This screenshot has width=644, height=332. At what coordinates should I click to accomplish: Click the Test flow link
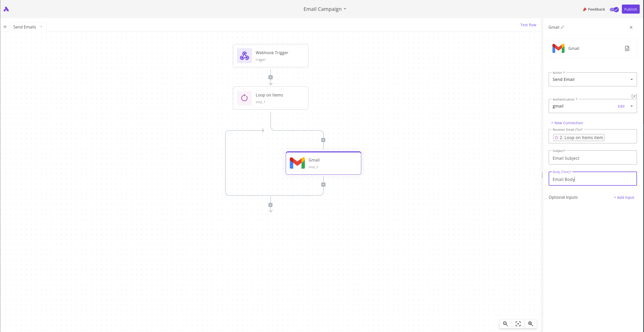click(528, 25)
